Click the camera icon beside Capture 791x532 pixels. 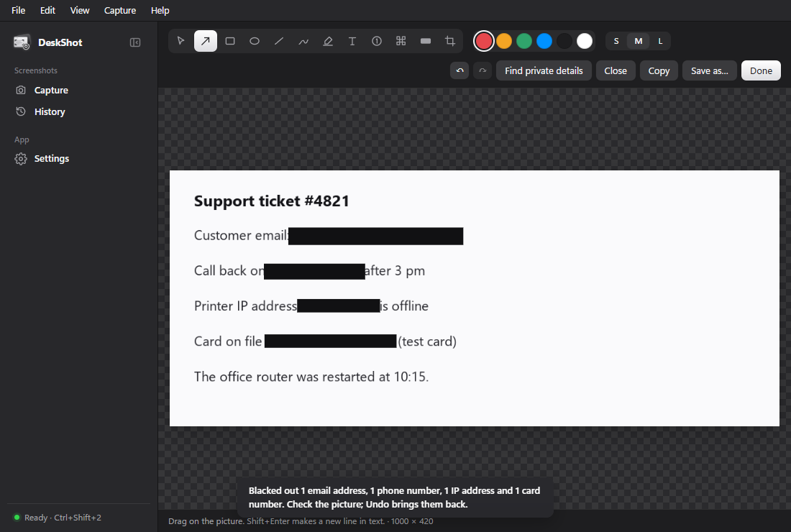(x=21, y=91)
